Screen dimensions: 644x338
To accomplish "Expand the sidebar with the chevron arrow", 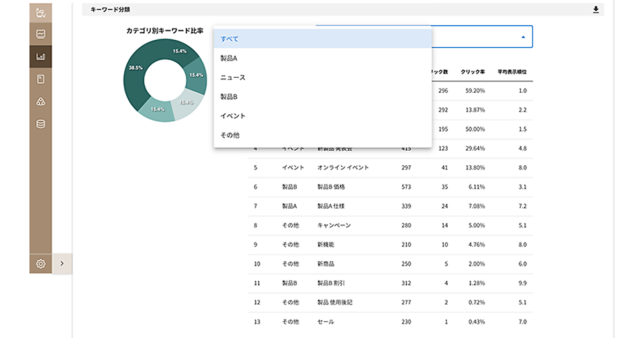I will pos(62,263).
